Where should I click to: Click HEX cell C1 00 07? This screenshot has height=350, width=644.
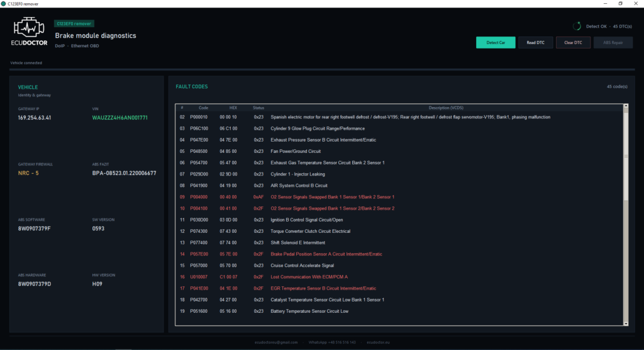228,277
